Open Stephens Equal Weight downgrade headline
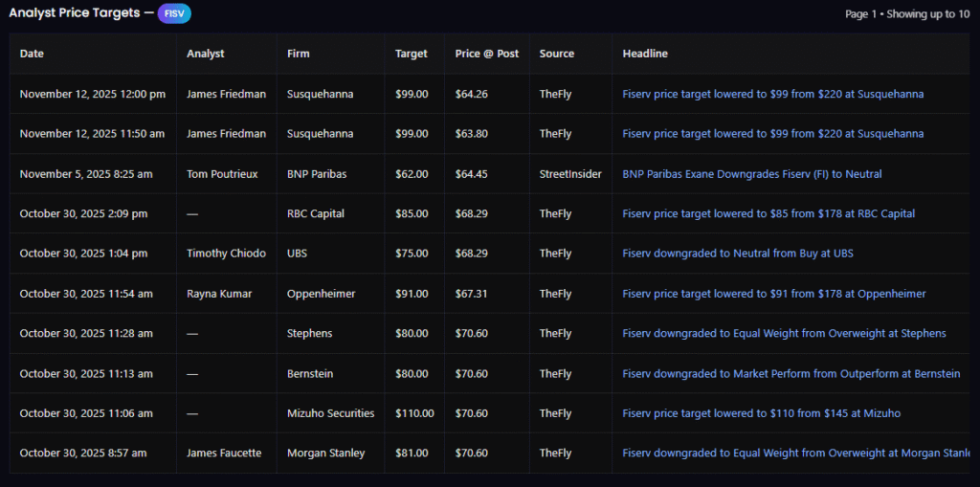Screen dimensions: 980x487 784,333
